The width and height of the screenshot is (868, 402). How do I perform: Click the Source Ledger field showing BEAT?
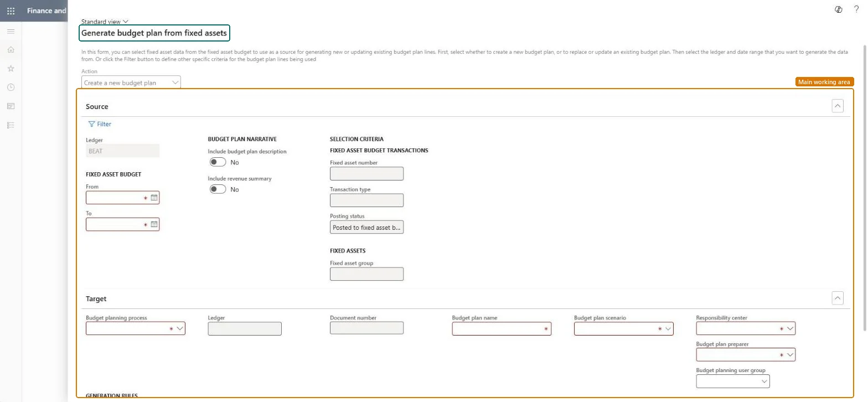pos(123,151)
